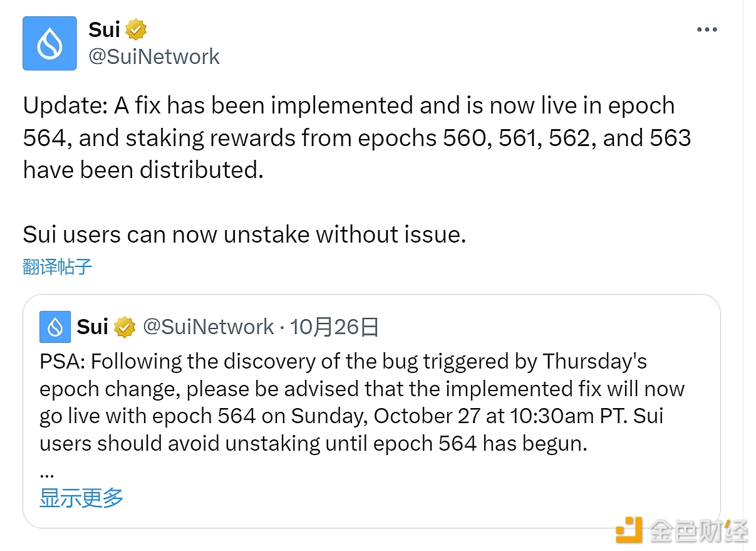
Task: Open the quoted post text beginning with PSA
Action: click(362, 402)
